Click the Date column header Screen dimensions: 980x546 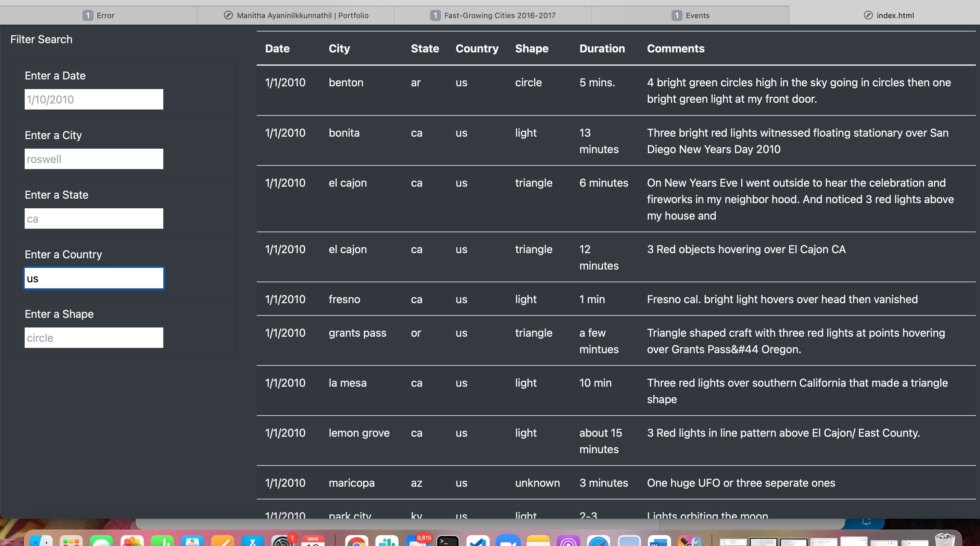[277, 48]
